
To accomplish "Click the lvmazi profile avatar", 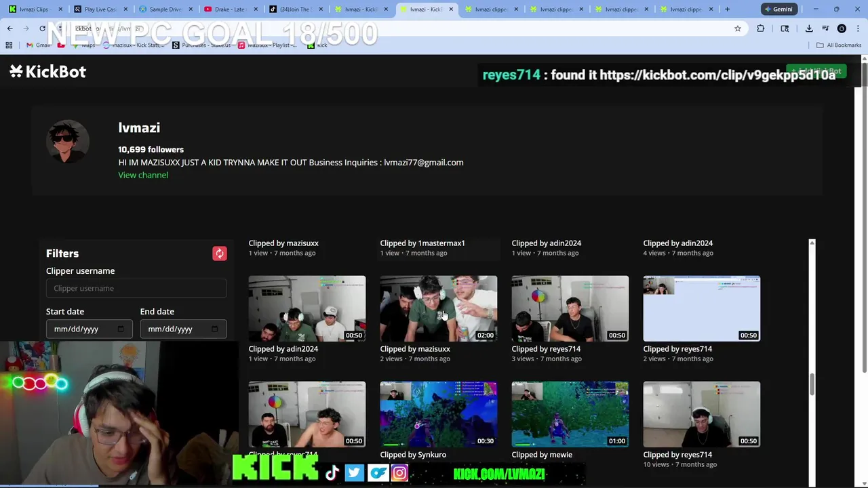I will point(67,142).
